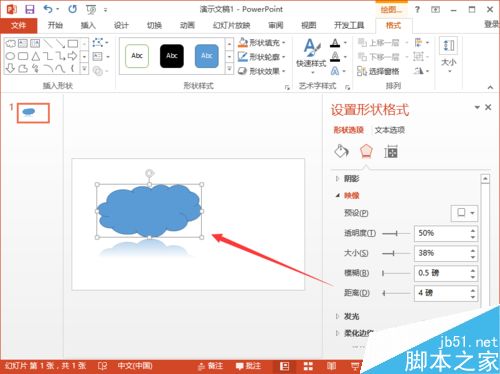Pick the straight line shape in the gallery
The image size is (500, 374).
point(48,43)
